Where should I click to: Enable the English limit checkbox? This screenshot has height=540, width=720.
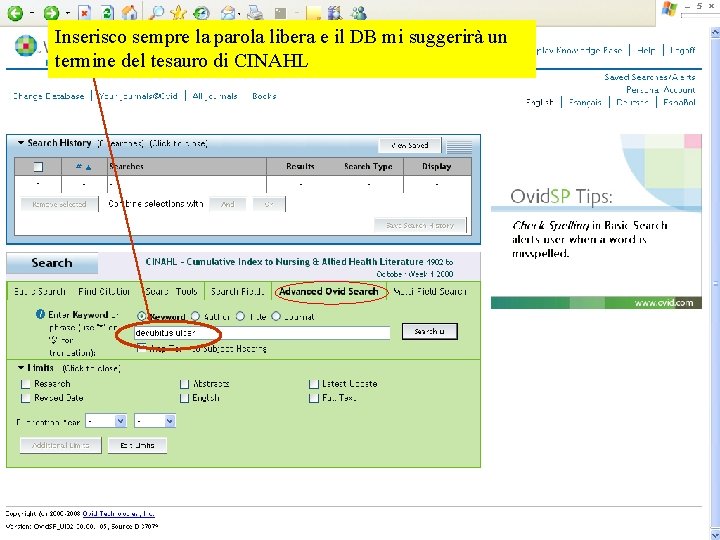pos(185,398)
